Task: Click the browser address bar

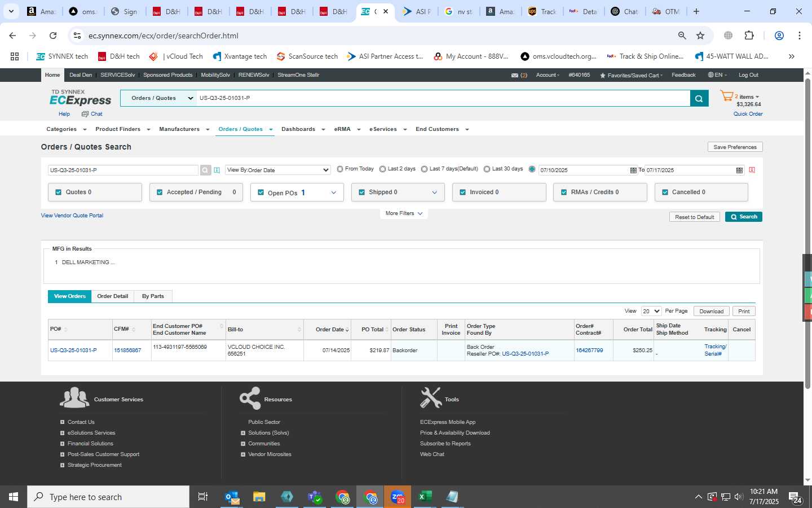Action: pos(378,36)
